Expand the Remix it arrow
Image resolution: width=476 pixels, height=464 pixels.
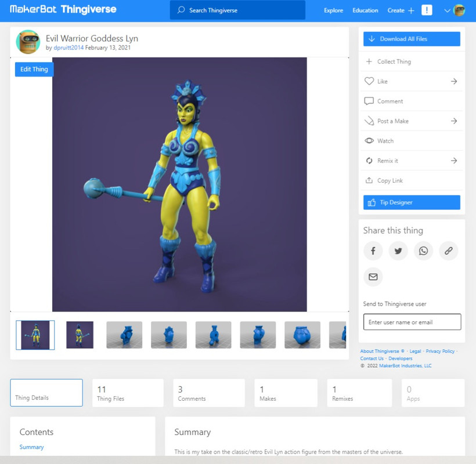click(454, 161)
